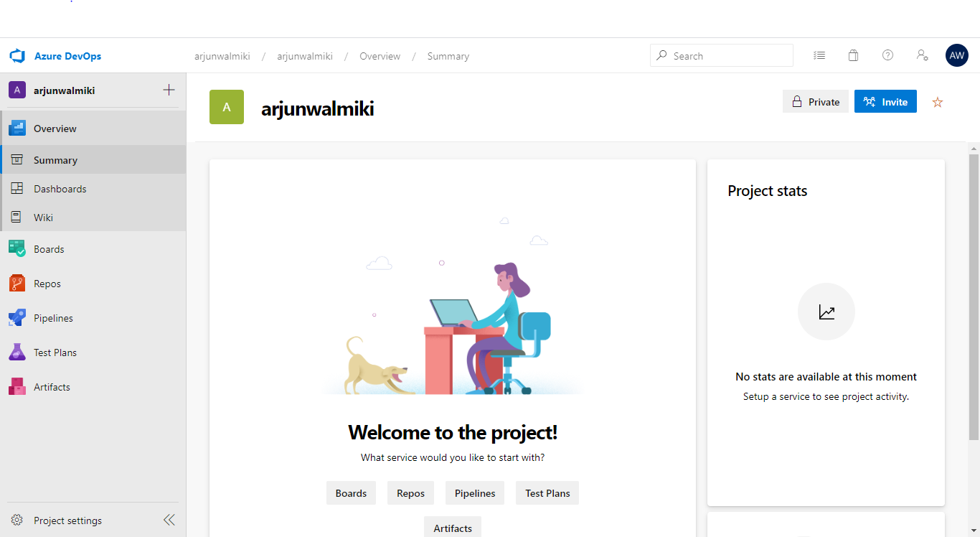Screen dimensions: 980x537
Task: Click the arjunwalmiki project name in sidebar
Action: click(65, 90)
